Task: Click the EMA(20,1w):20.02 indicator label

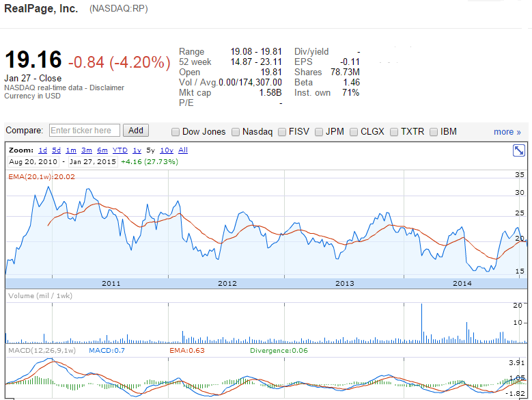Action: pyautogui.click(x=42, y=176)
